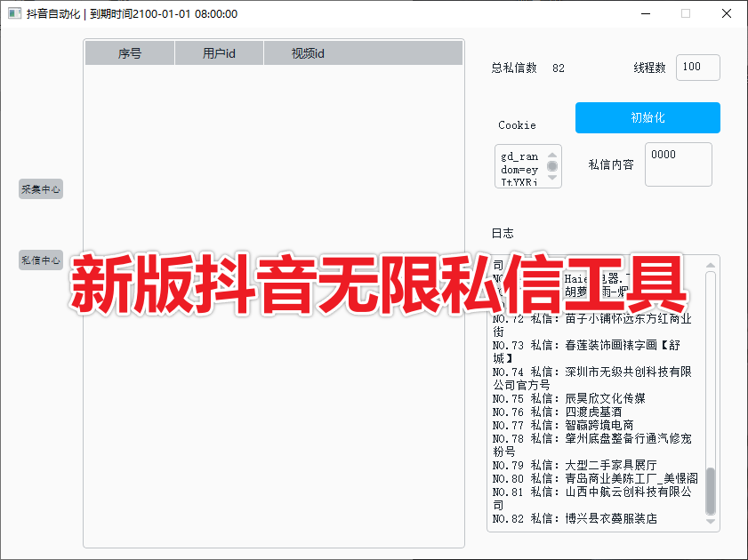The width and height of the screenshot is (748, 560).
Task: Click the 总私信数 label
Action: 514,68
